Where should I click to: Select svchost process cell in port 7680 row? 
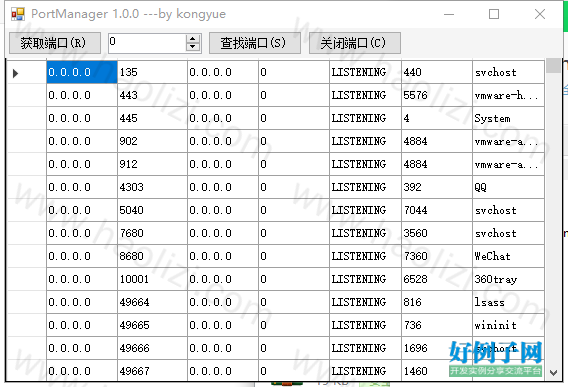[x=508, y=233]
